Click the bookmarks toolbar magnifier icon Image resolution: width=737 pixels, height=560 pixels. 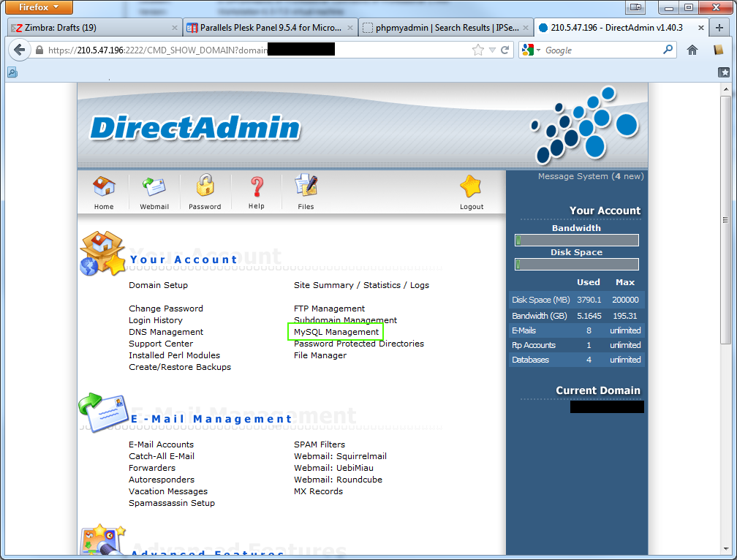click(12, 72)
